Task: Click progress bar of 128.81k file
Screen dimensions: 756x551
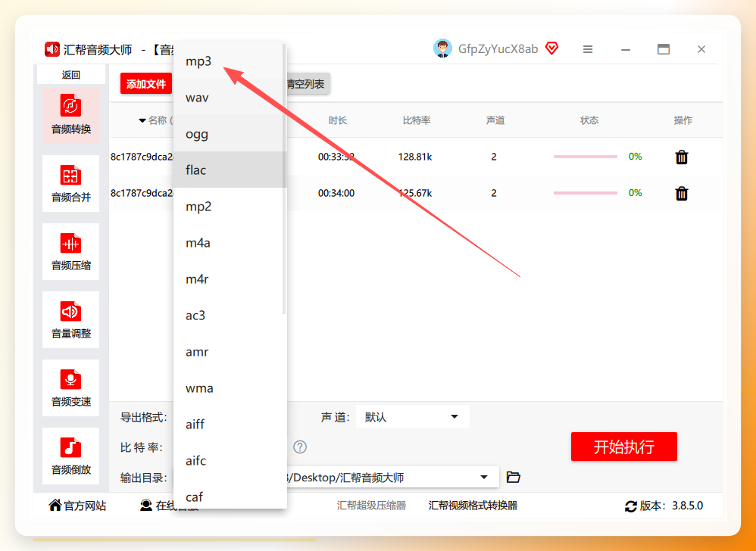Action: [x=586, y=157]
